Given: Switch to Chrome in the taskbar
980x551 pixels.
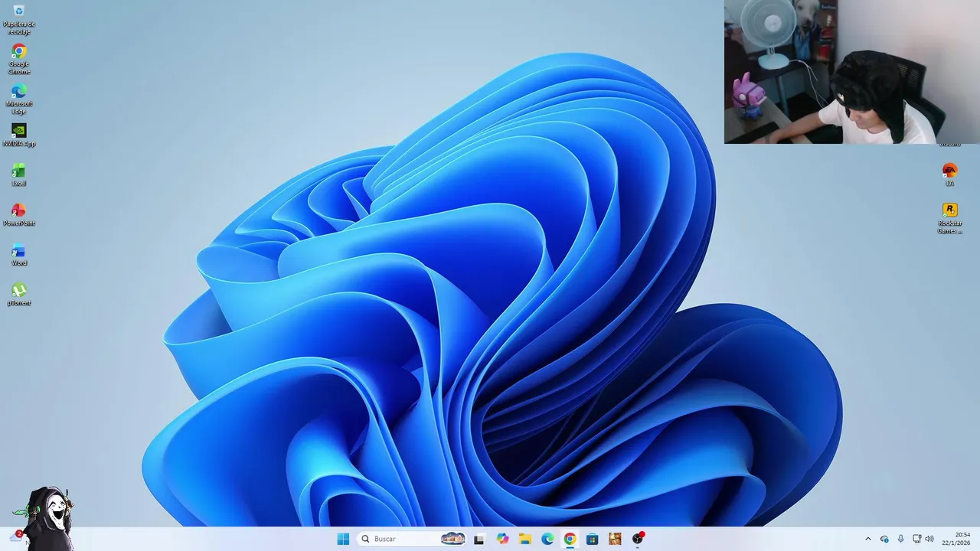Looking at the screenshot, I should 570,539.
